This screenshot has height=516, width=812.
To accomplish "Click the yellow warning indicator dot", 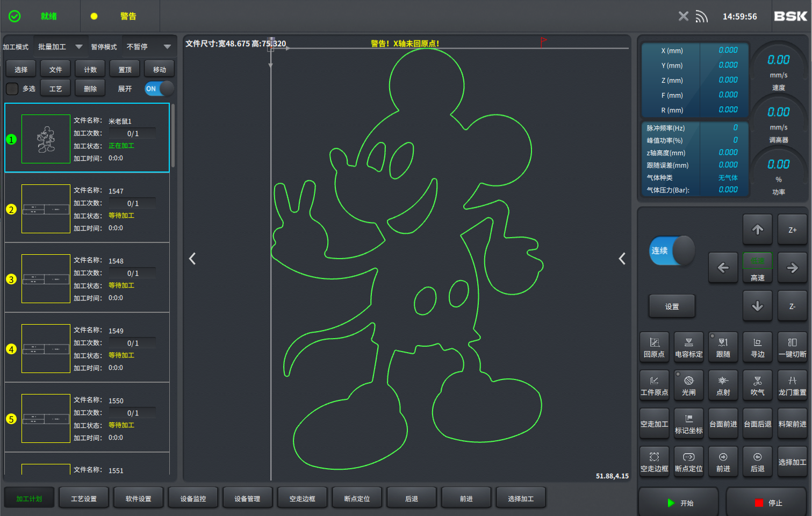I will pos(94,16).
